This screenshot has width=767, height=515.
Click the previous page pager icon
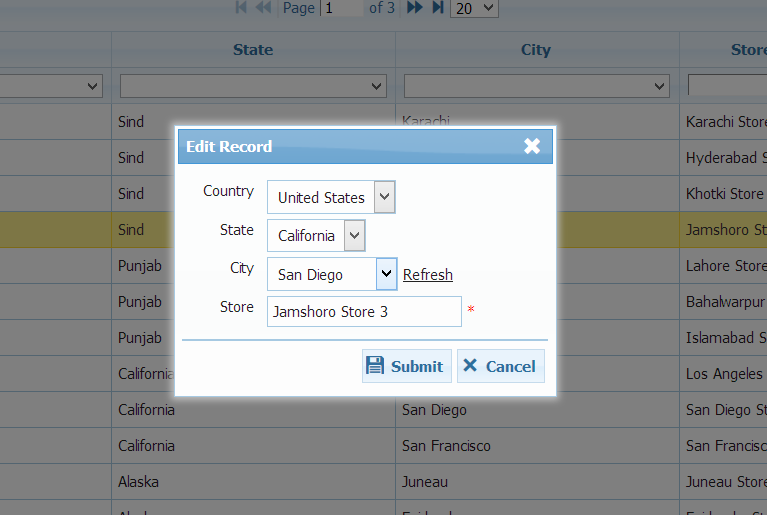[263, 8]
